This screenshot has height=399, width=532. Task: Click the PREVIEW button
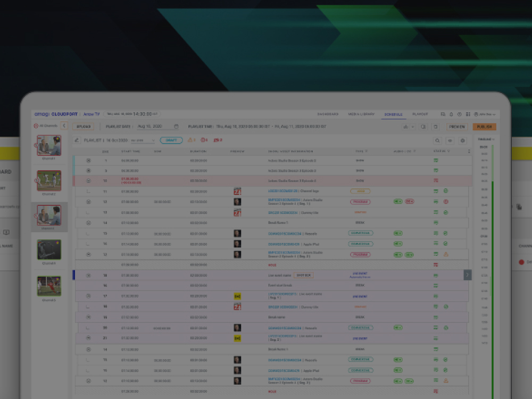[456, 127]
